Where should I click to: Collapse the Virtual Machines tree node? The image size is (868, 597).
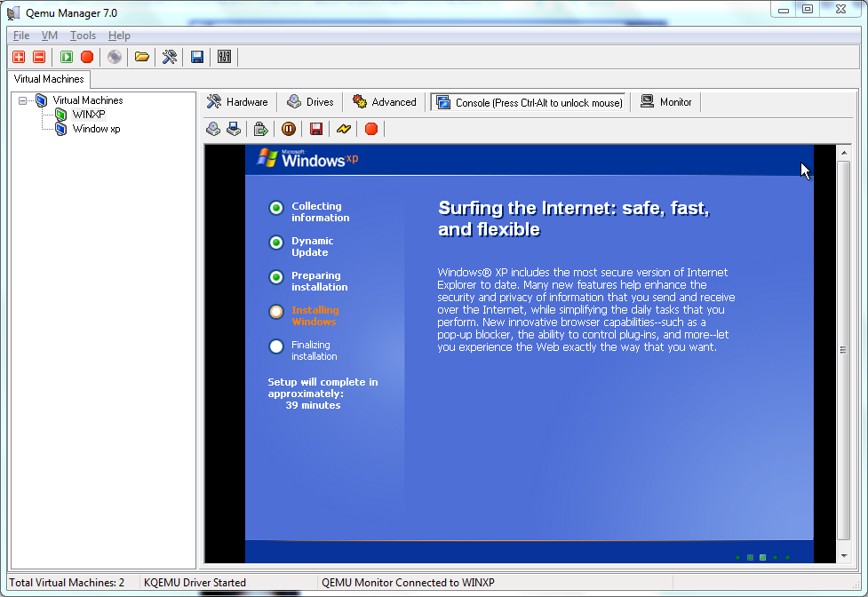[x=23, y=99]
